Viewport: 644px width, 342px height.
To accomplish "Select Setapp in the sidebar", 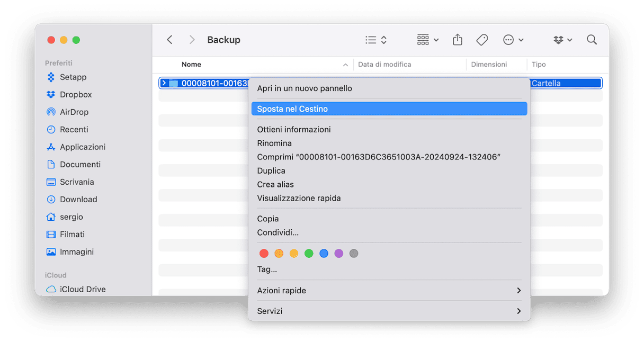I will pos(73,77).
